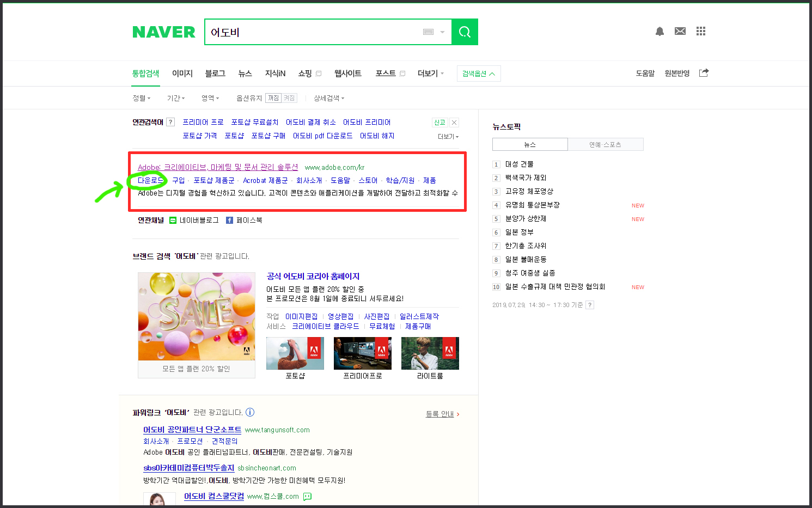Click the 네이버블로그 channel icon
812x508 pixels.
[173, 220]
